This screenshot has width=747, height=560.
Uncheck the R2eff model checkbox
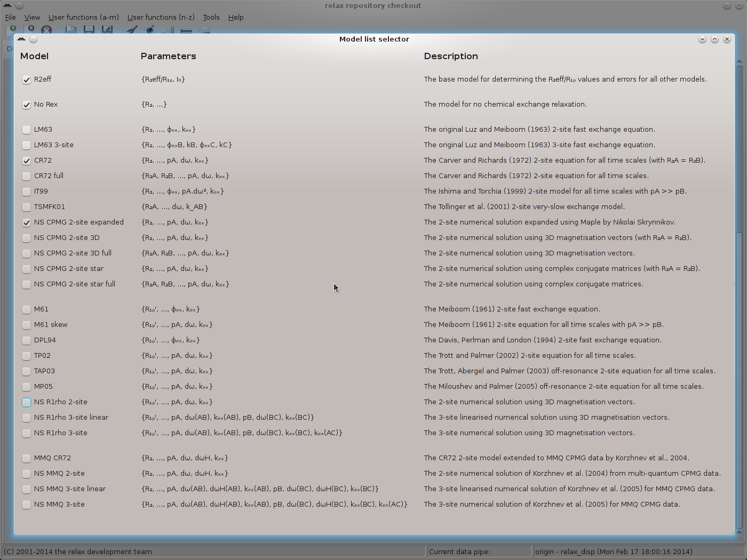pos(26,79)
